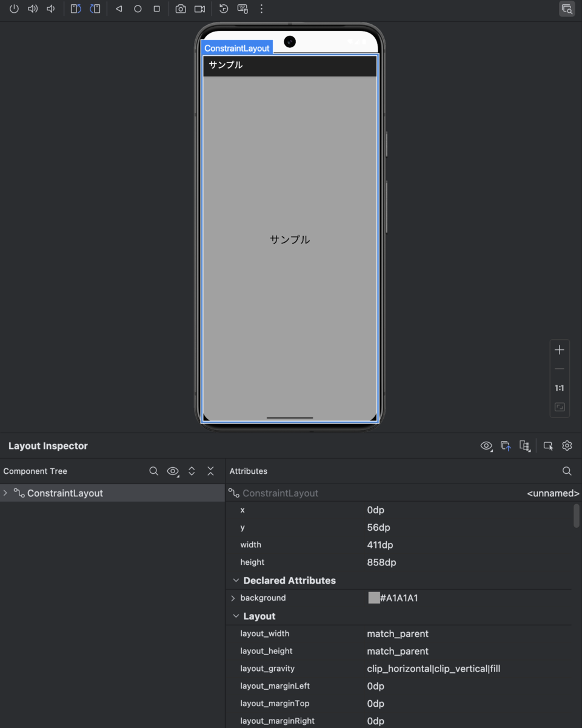
Task: Start screen recording the emulator
Action: [199, 8]
